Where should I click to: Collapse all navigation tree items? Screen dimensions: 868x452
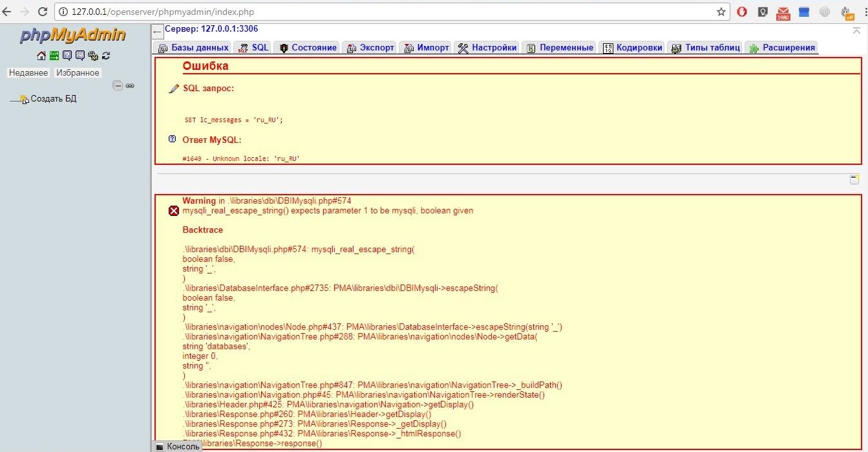118,85
